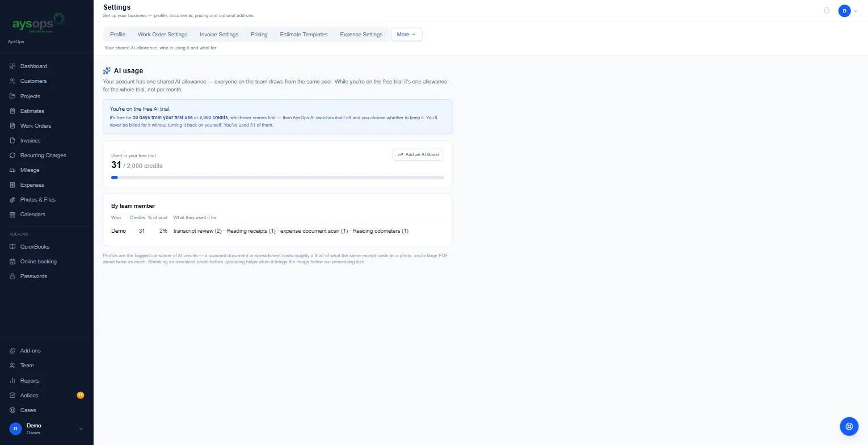The width and height of the screenshot is (868, 445).
Task: Click the '2%' of pool value
Action: 163,231
